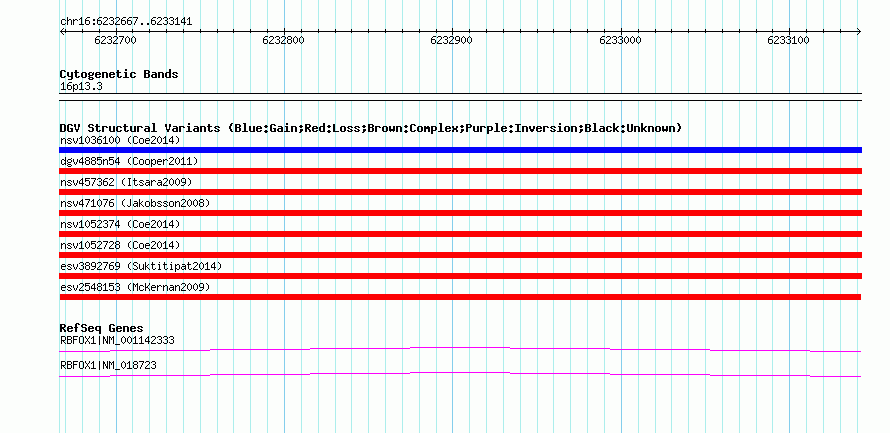Viewport: 890px width, 433px height.
Task: Click the red nsv457362 loss bar
Action: tap(460, 192)
